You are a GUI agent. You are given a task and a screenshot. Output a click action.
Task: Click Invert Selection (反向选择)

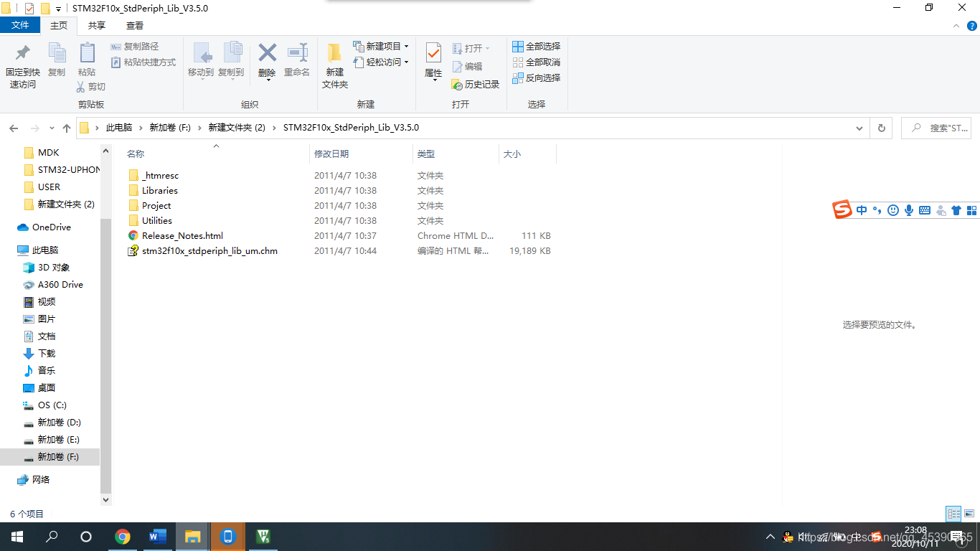click(x=536, y=77)
